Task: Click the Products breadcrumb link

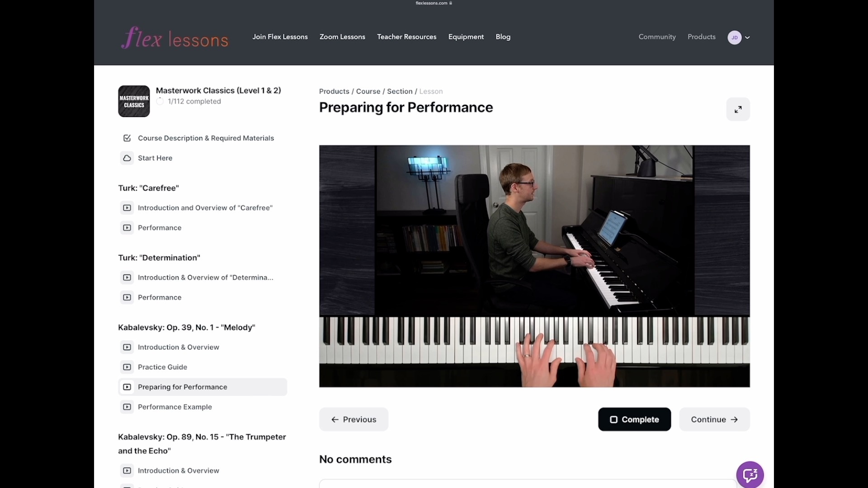Action: point(334,91)
